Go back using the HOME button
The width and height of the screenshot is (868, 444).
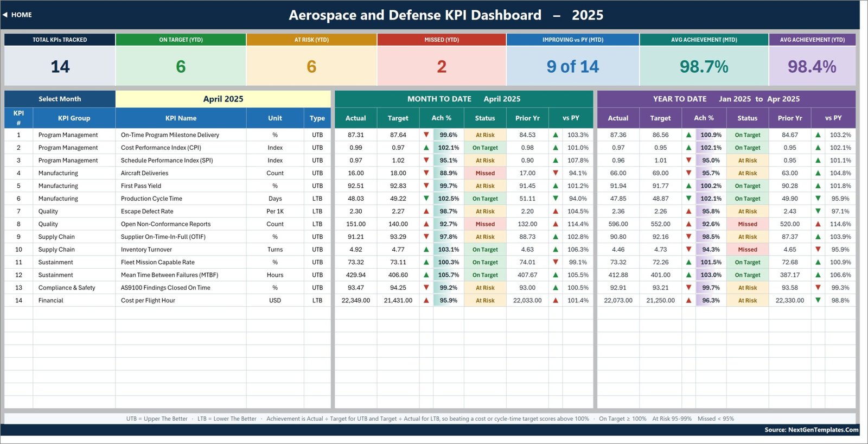tap(17, 15)
